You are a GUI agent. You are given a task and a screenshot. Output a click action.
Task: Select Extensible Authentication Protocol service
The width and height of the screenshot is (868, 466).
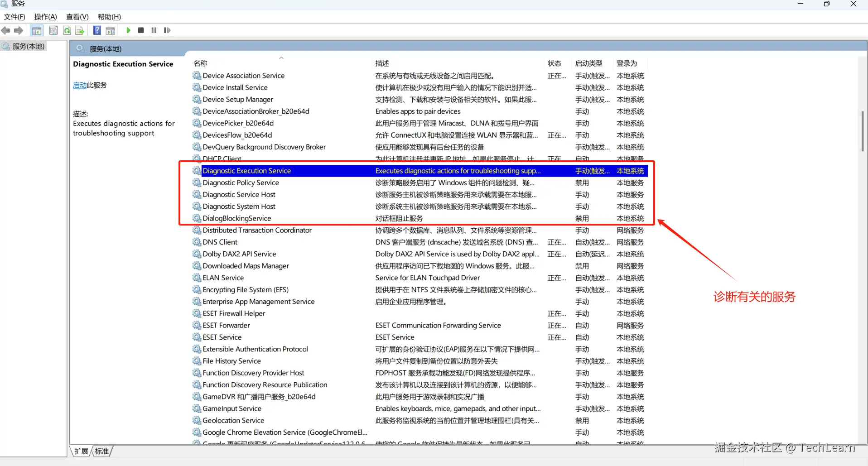coord(420,349)
